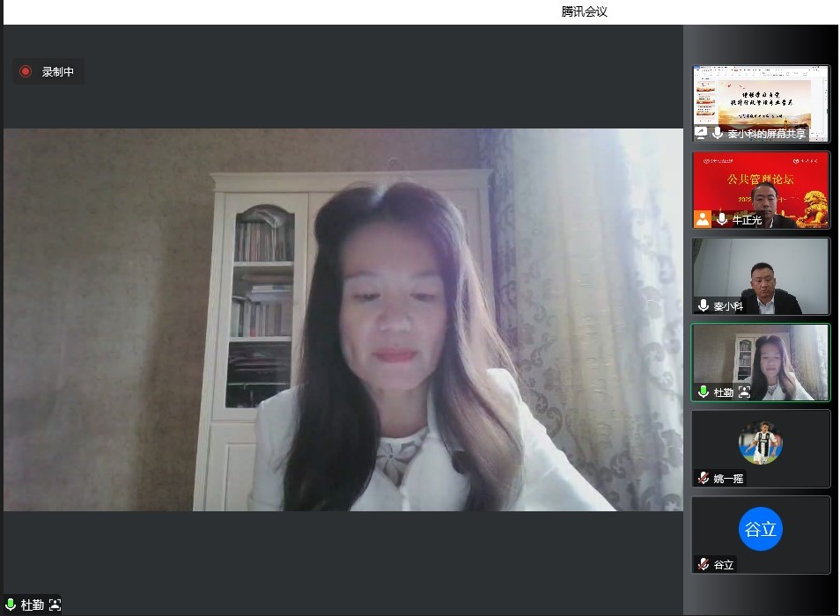Click the microphone icon next to 牛正光
840x616 pixels.
tap(722, 220)
